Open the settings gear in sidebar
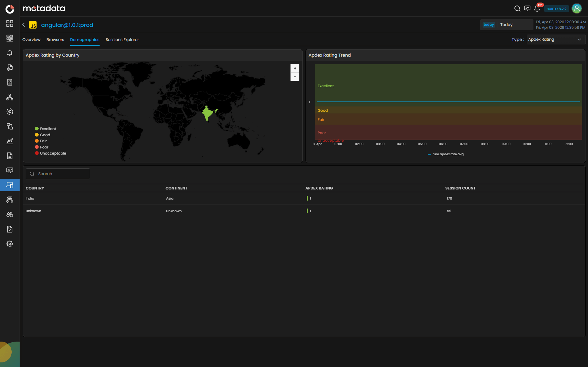This screenshot has width=588, height=367. click(x=10, y=244)
